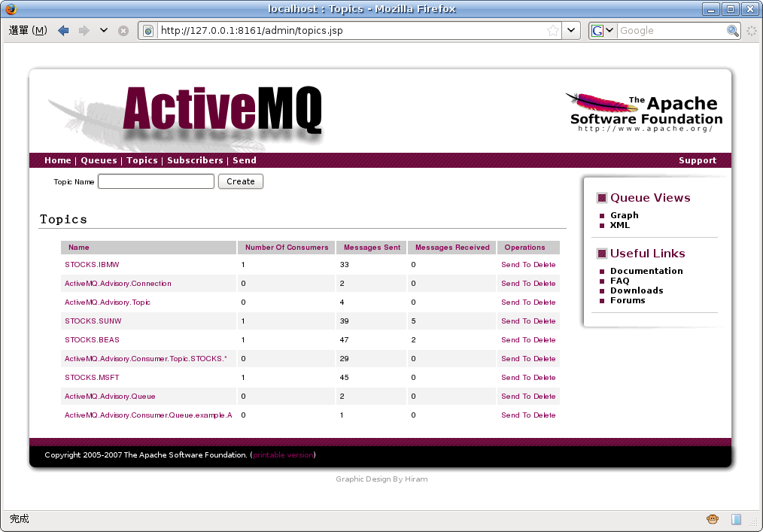Image resolution: width=763 pixels, height=532 pixels.
Task: Click inside the Google search box
Action: [671, 31]
